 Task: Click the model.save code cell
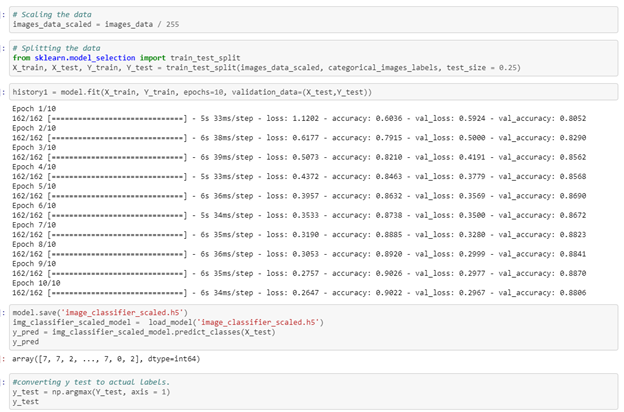click(x=314, y=327)
